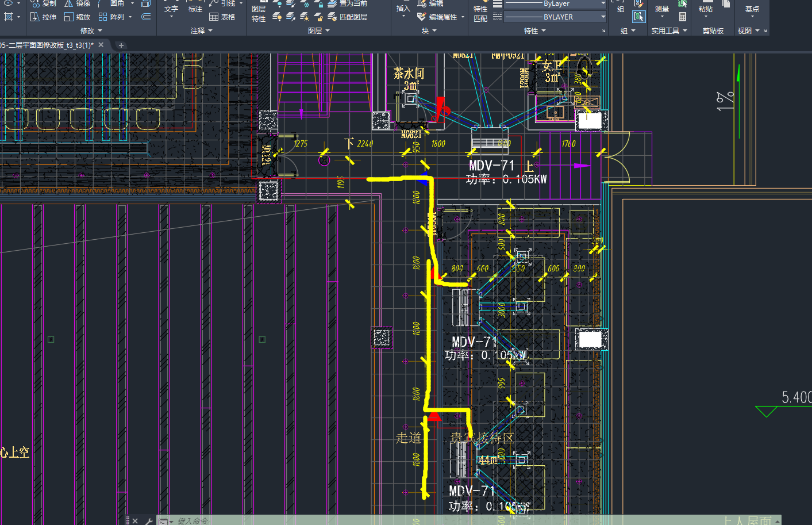This screenshot has height=525, width=812.
Task: Click the 茶水间 room label
Action: [409, 74]
